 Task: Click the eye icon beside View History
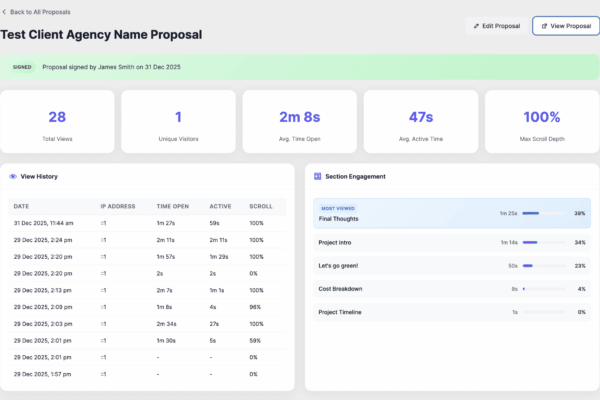point(13,176)
